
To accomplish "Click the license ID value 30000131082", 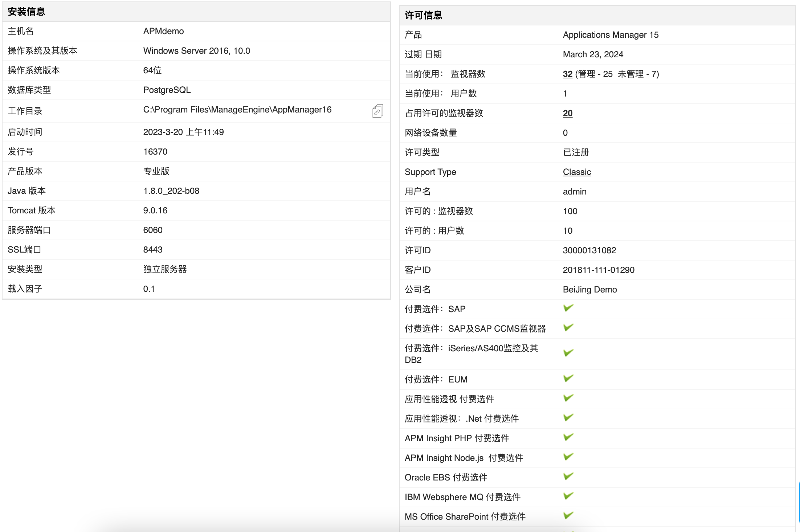I will (x=589, y=250).
